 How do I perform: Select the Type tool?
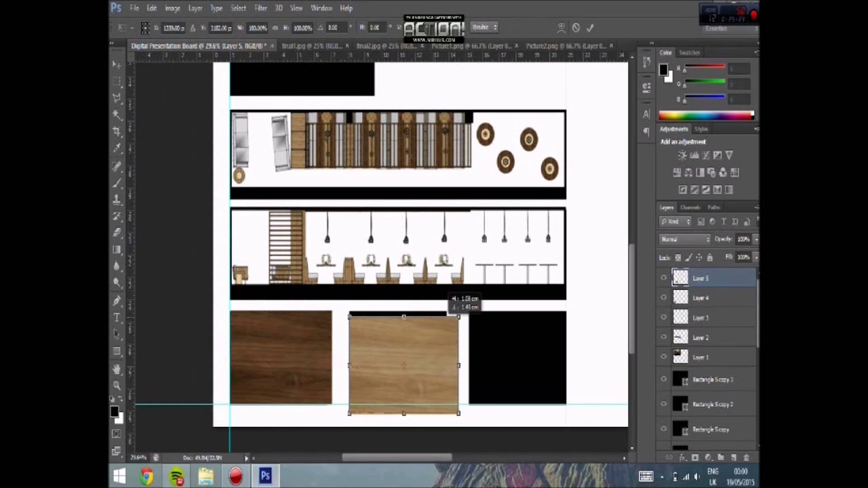[x=117, y=317]
